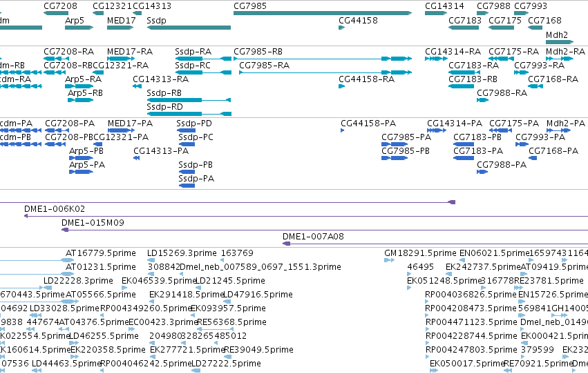
Task: Select transcript CG7985-RA
Action: click(325, 72)
